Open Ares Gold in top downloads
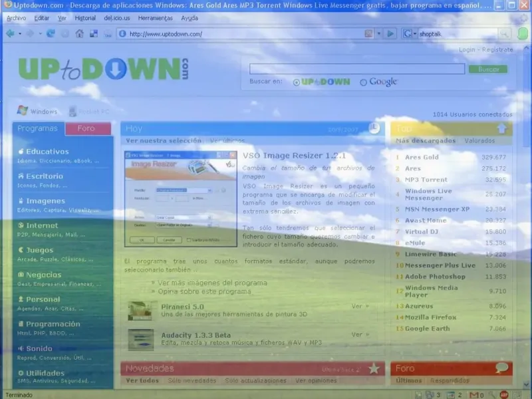Screen dimensions: 532x399 click(x=422, y=157)
